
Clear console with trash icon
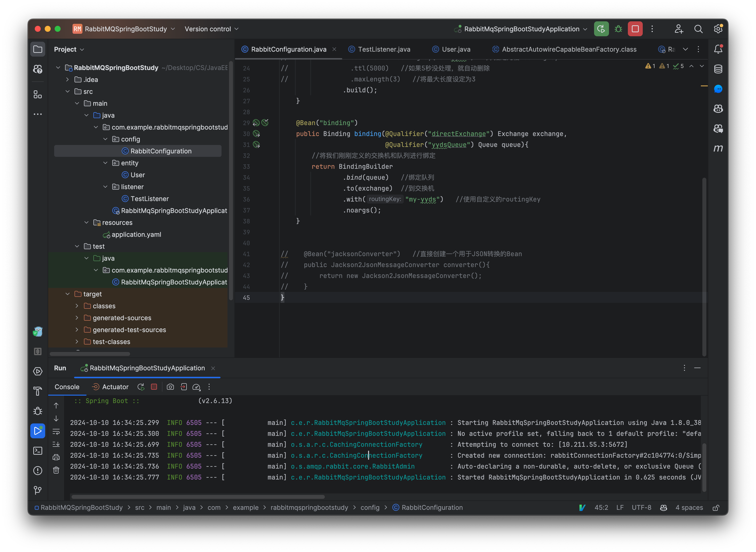pyautogui.click(x=56, y=470)
